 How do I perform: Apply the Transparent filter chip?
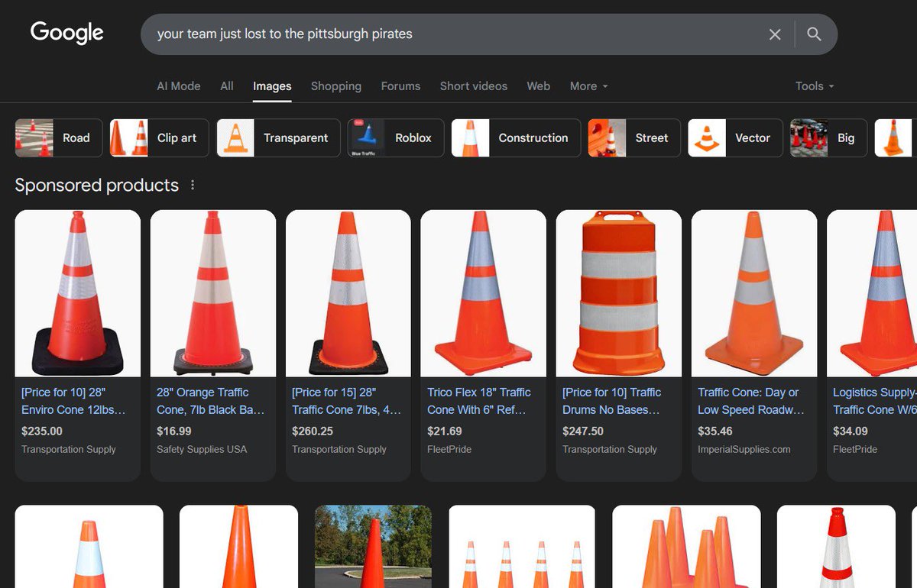pyautogui.click(x=278, y=138)
